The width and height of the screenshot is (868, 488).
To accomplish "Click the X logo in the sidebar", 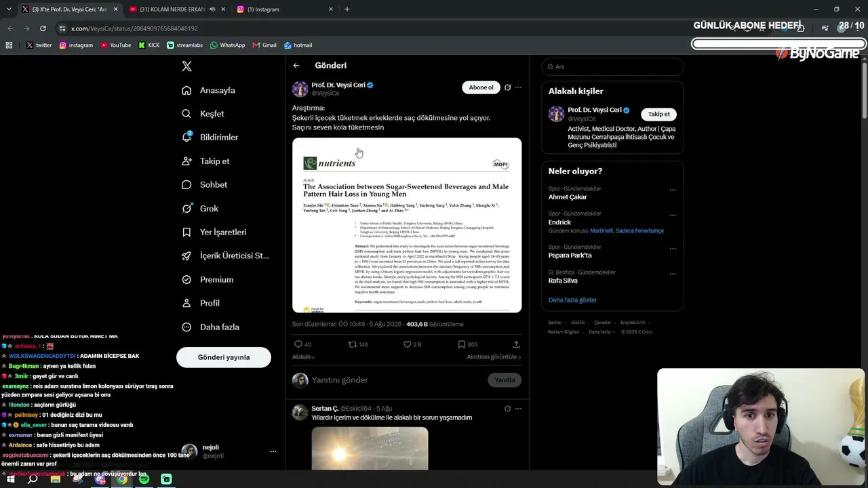I will pos(186,66).
